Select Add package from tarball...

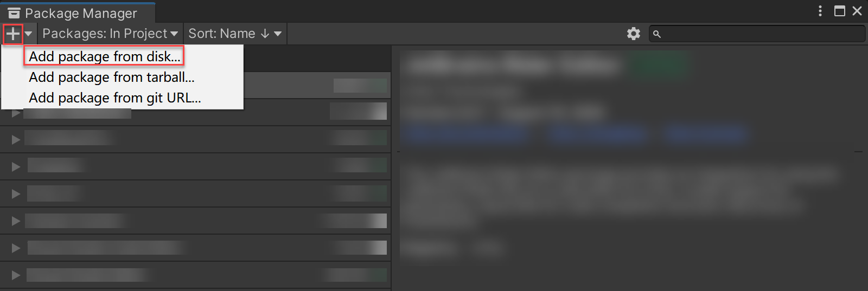(112, 77)
